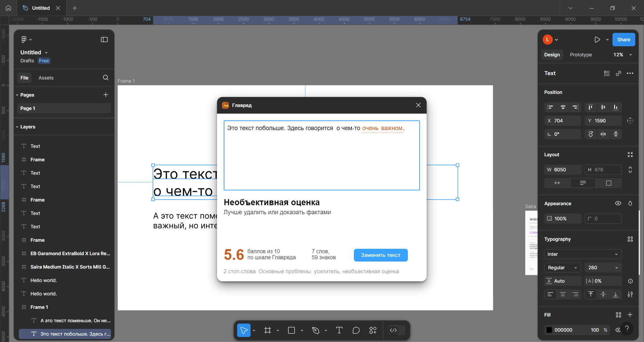Open the font size 280 dropdown arrow

[616, 268]
